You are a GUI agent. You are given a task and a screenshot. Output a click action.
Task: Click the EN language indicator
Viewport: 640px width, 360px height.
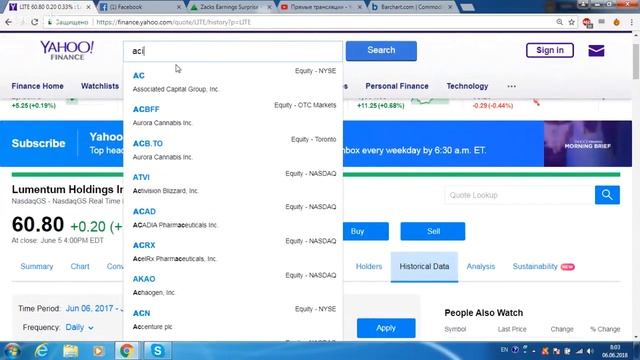click(x=504, y=350)
